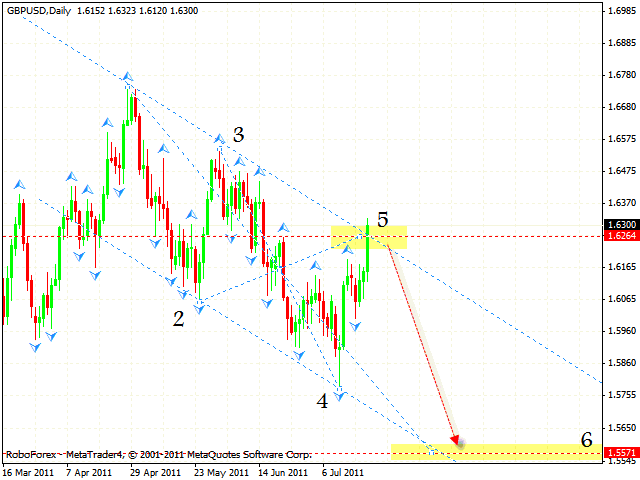Click the 1.5755 price axis value
The height and width of the screenshot is (480, 640).
point(622,395)
